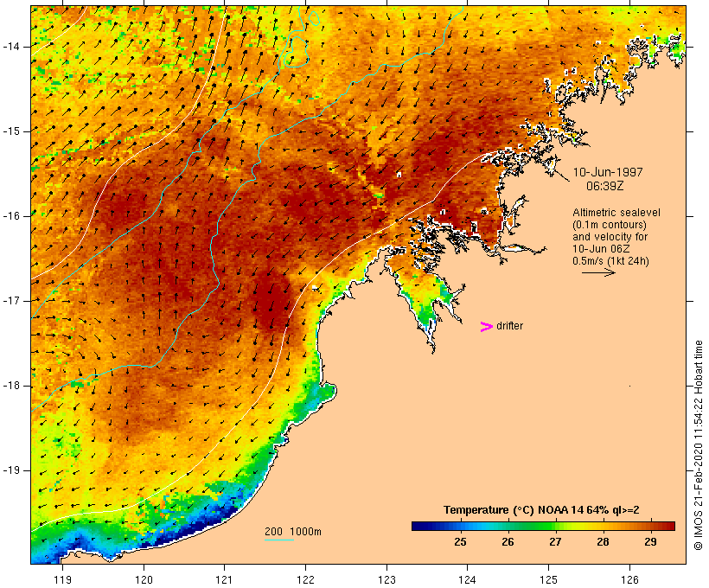Click the '06:39Z' time label

(x=605, y=186)
